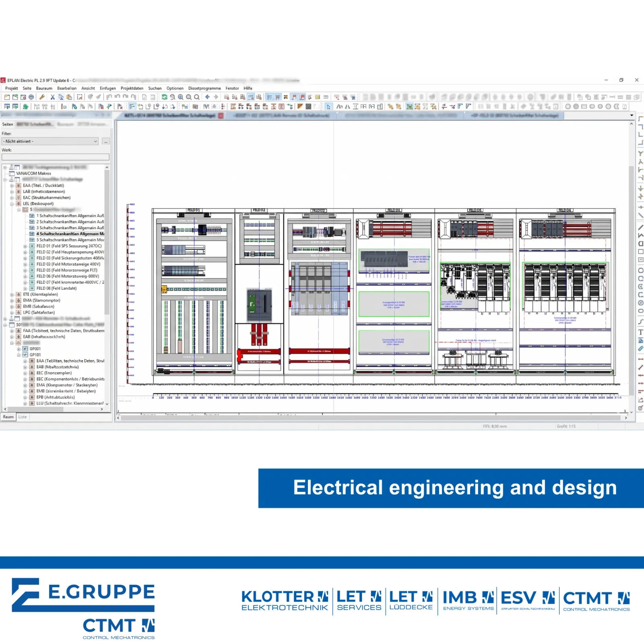Click the Seiten panel header tab
The height and width of the screenshot is (644, 644).
pos(8,124)
